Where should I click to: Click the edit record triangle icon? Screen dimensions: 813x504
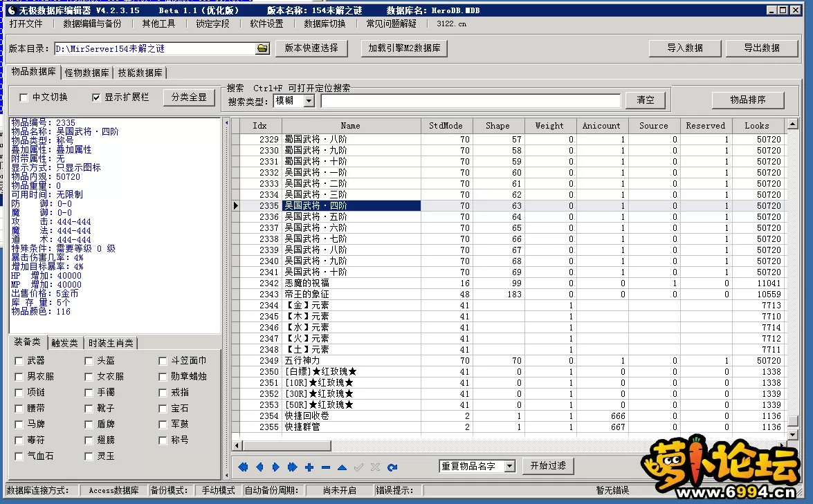click(x=342, y=467)
